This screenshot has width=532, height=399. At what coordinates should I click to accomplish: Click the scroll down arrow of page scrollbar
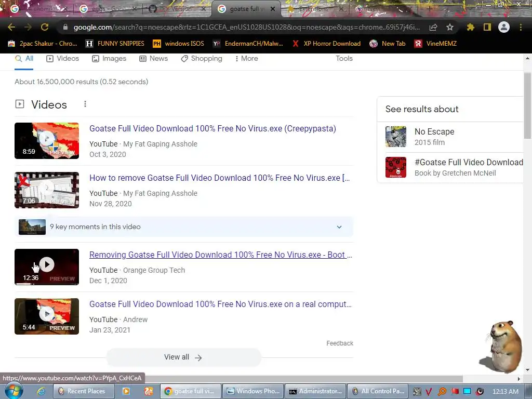coord(527,370)
